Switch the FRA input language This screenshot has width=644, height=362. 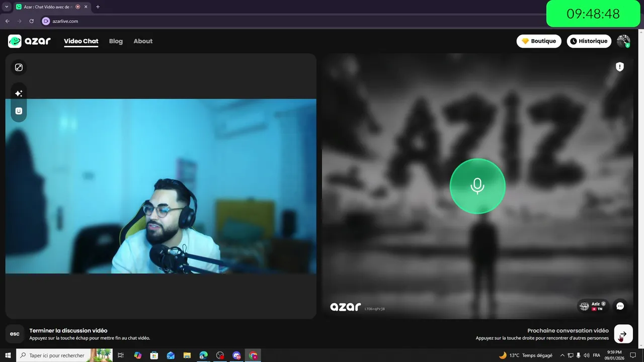(597, 355)
